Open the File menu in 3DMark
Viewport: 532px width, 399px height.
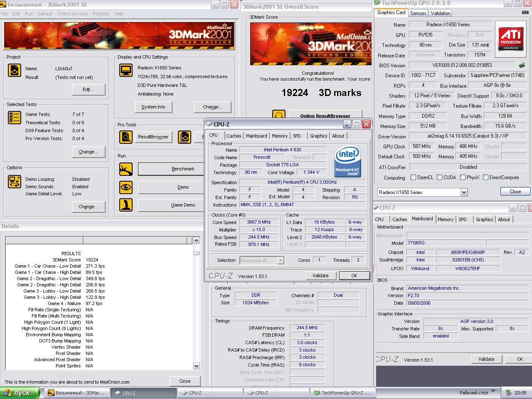(4, 14)
